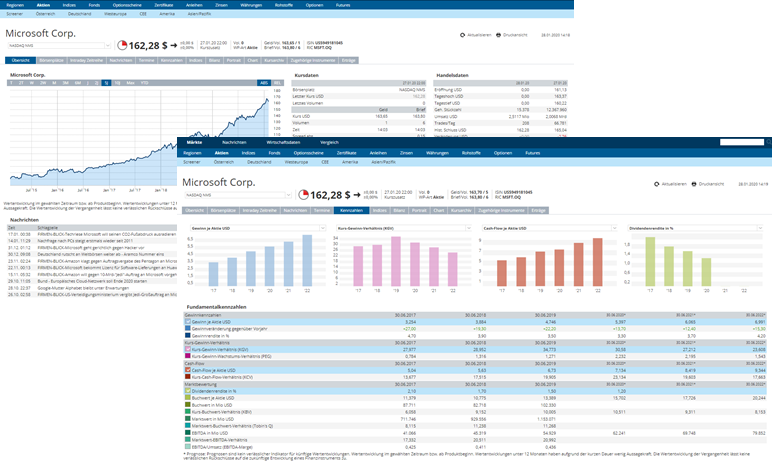The image size is (772, 463).
Task: Click Österreich submenu link in back window
Action: tap(45, 14)
